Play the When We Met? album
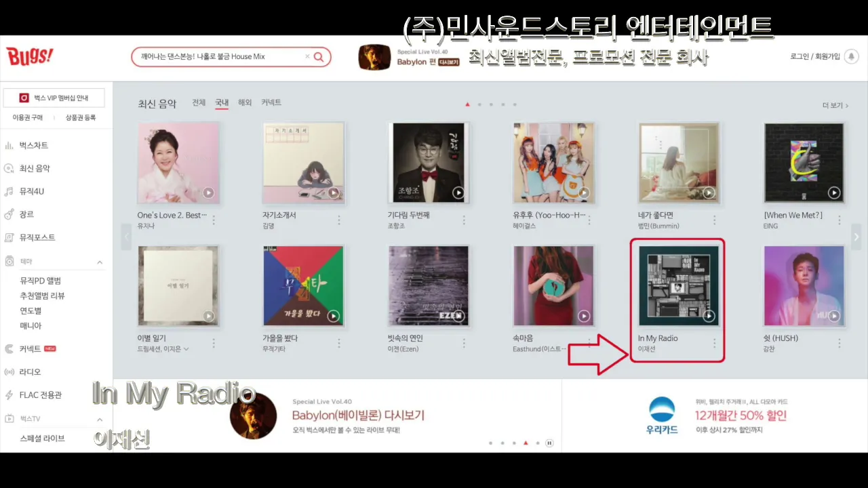The width and height of the screenshot is (868, 488). click(x=834, y=193)
